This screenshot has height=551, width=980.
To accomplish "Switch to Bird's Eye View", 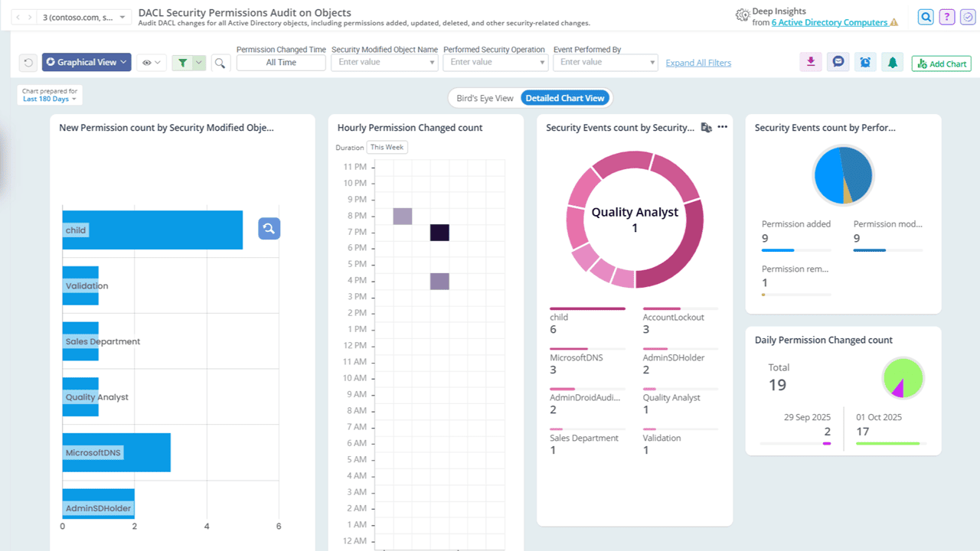I will coord(485,98).
